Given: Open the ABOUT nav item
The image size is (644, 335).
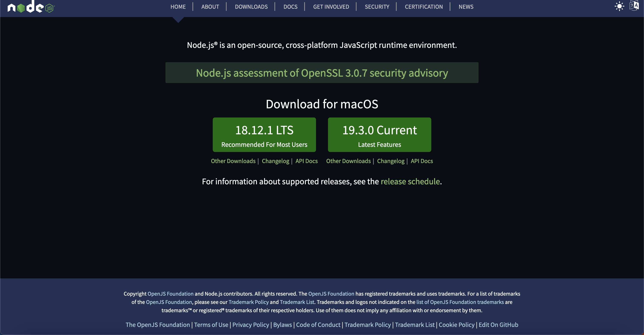Looking at the screenshot, I should click(x=210, y=7).
